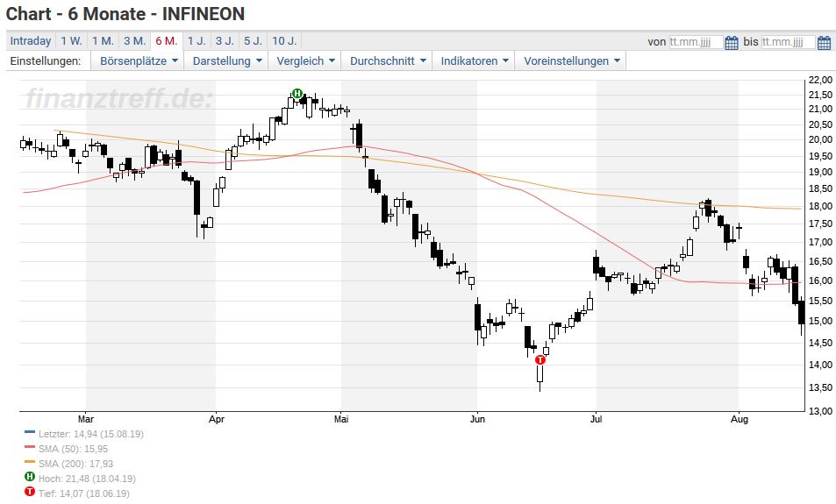Open the Börsenplätze dropdown

click(138, 60)
